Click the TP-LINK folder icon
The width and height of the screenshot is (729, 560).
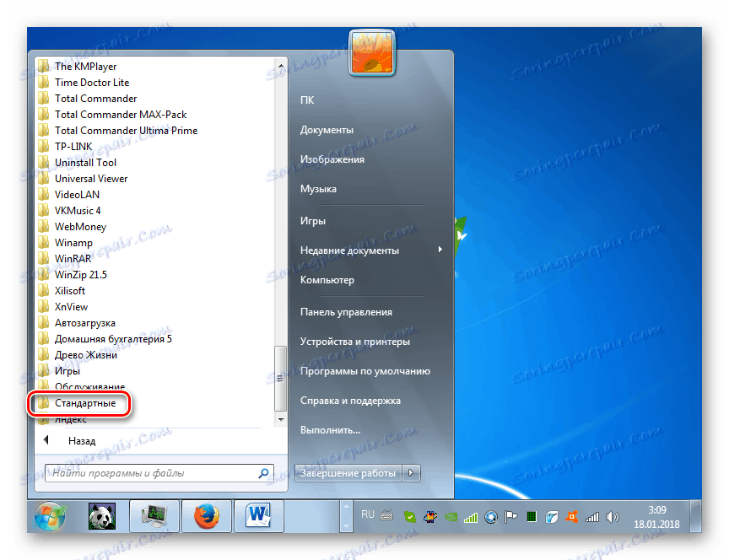(43, 147)
